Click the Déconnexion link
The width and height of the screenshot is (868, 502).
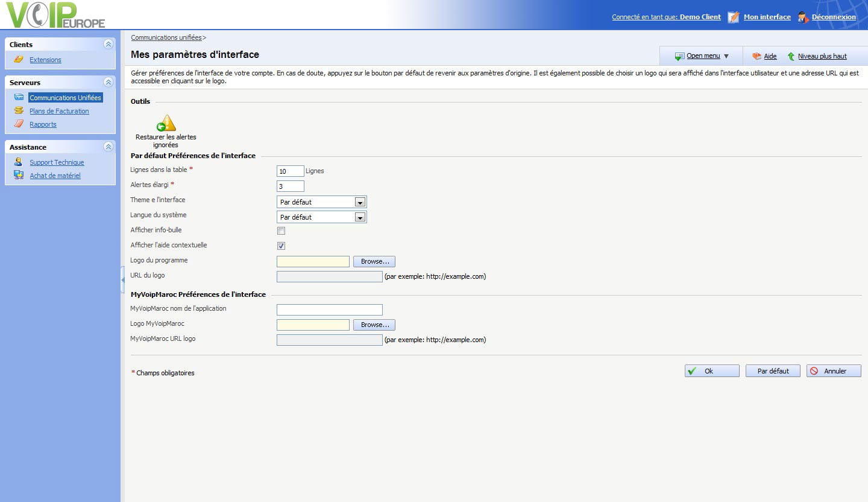[833, 17]
